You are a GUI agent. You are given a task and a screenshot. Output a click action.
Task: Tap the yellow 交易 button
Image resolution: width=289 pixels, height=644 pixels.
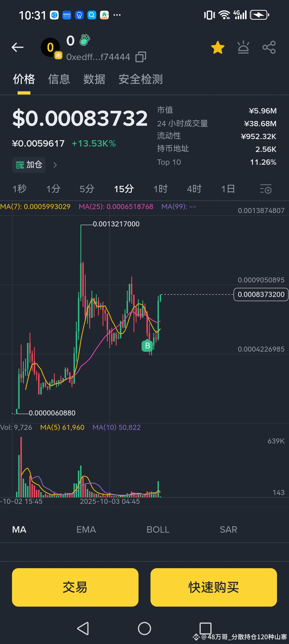(x=75, y=587)
